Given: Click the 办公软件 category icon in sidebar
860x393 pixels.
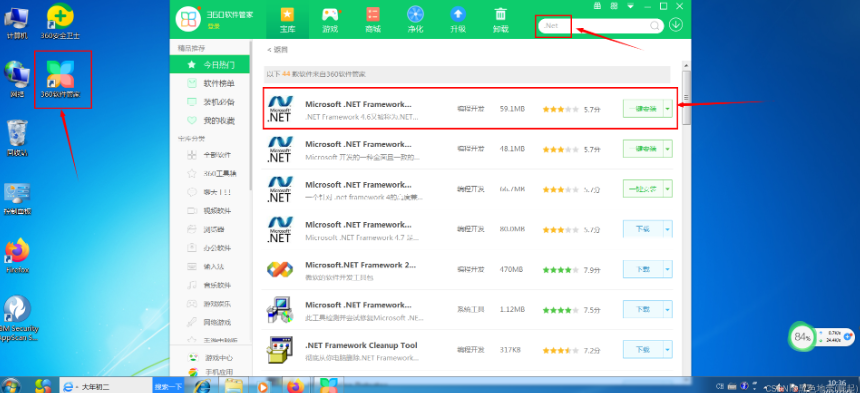Looking at the screenshot, I should point(191,248).
